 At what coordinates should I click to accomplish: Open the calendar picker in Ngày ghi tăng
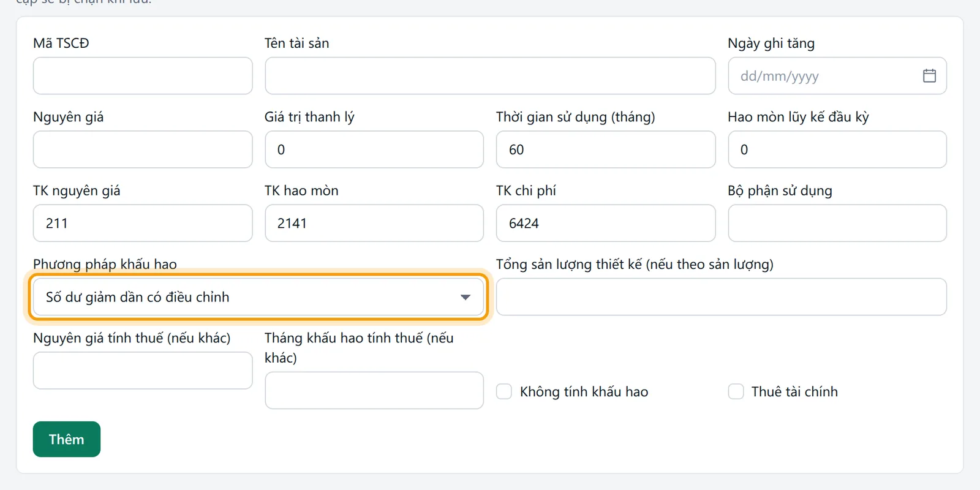coord(929,76)
